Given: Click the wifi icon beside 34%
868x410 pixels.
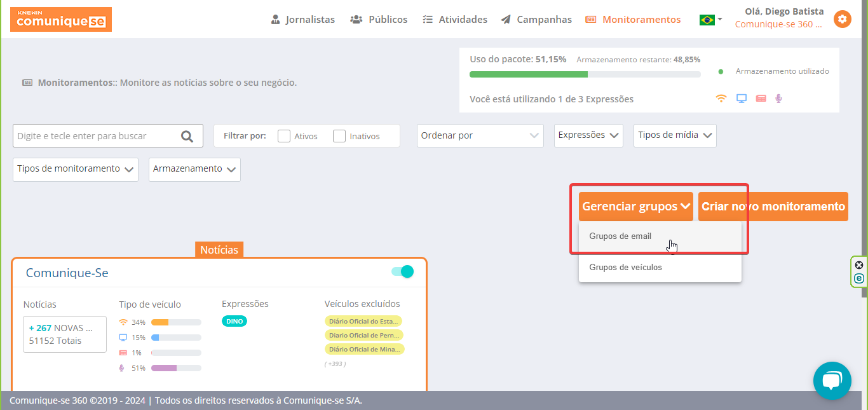Looking at the screenshot, I should pyautogui.click(x=123, y=322).
